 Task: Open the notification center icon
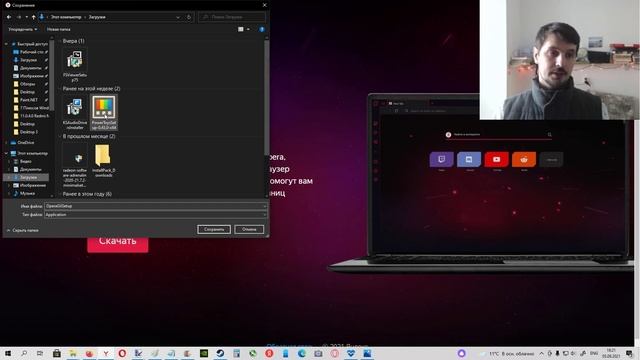click(629, 353)
